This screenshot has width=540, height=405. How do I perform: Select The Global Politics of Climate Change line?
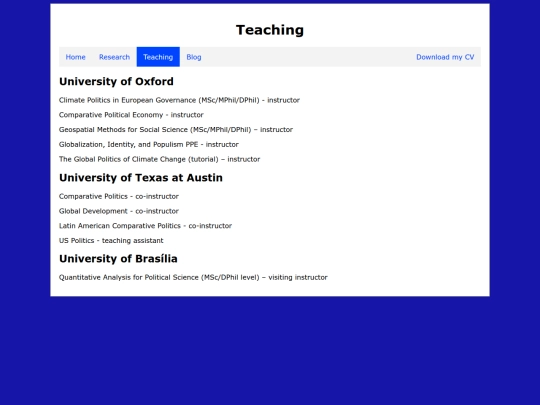click(x=159, y=159)
